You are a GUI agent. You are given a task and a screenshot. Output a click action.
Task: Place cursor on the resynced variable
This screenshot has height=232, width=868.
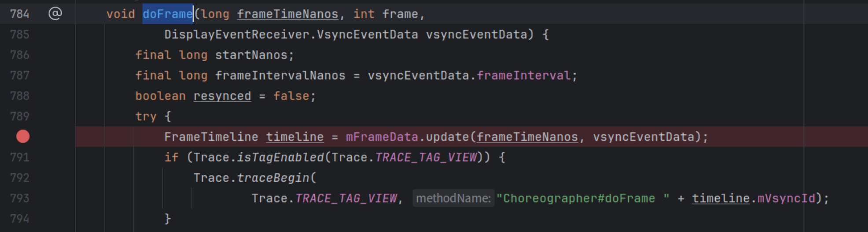point(222,96)
